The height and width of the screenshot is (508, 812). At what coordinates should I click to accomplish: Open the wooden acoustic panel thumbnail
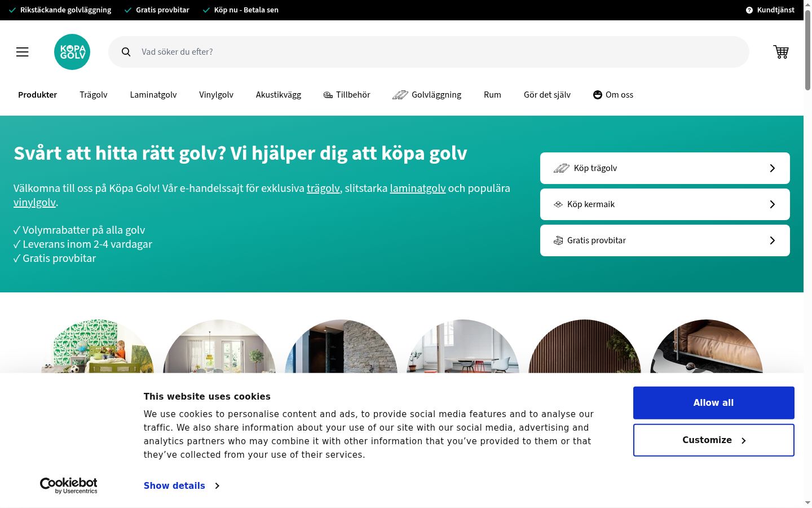(585, 346)
